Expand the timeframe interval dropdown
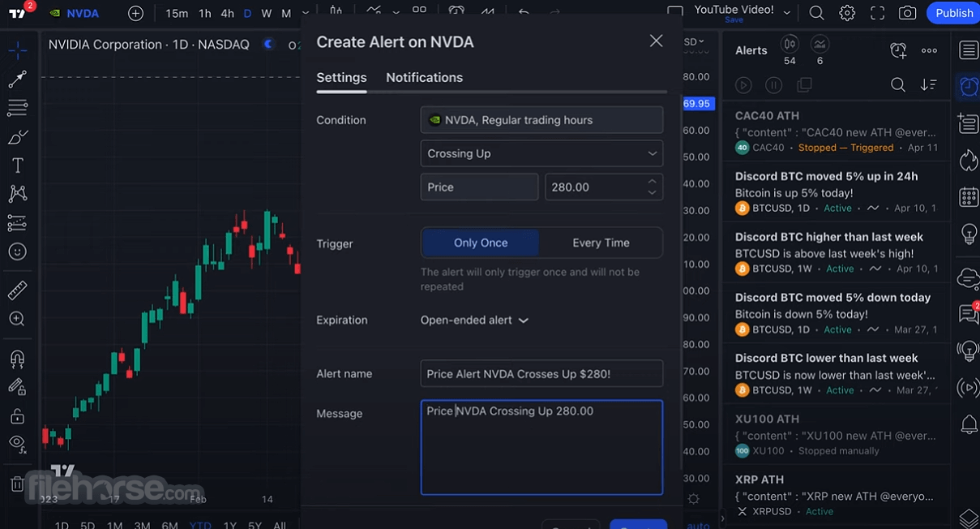Screen dimensions: 980x529 coord(305,13)
